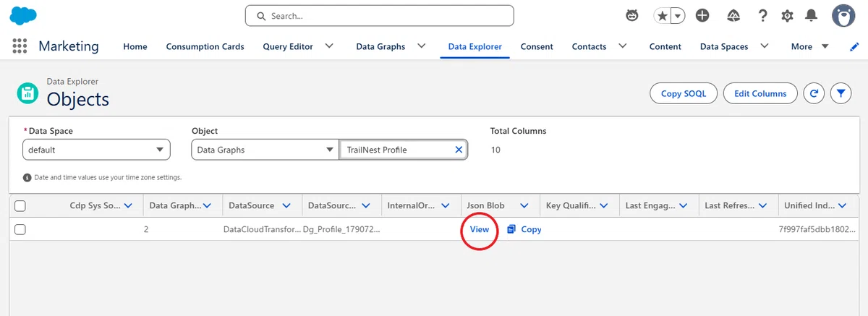
Task: Open the filter funnel icon
Action: (x=841, y=93)
